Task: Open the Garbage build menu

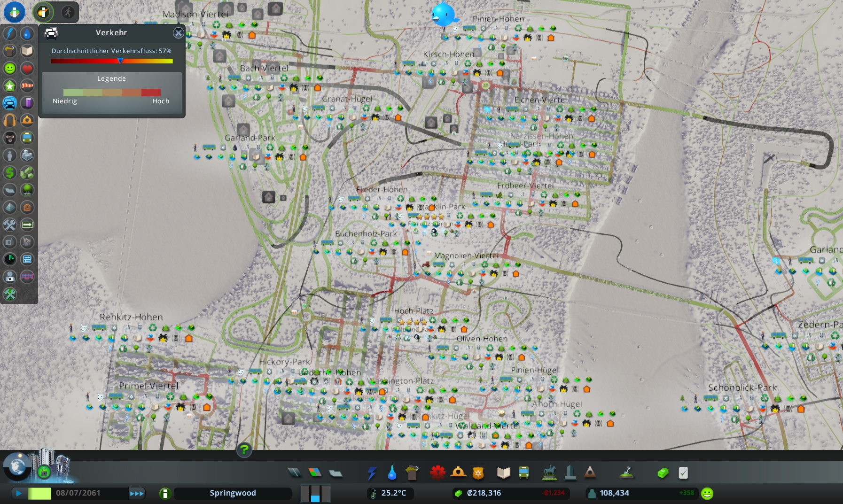Action: [x=412, y=473]
